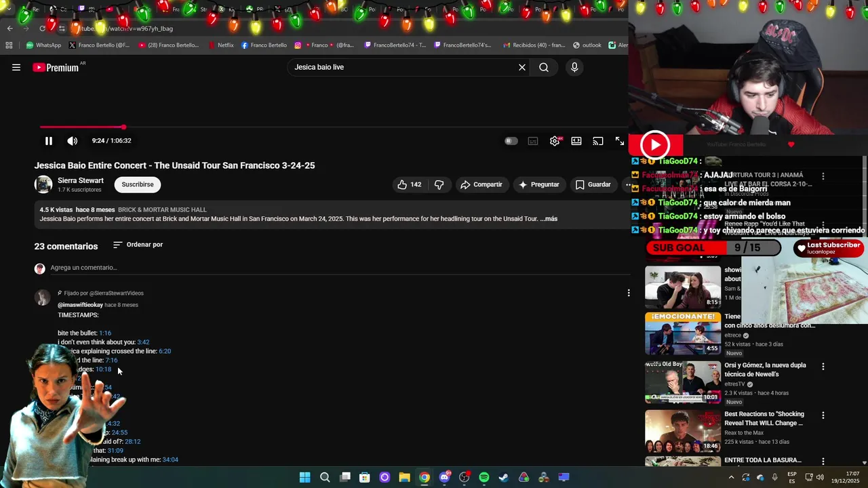Open the (28) Franco Bertello YouTube bookmark
The image size is (868, 488).
click(x=169, y=45)
